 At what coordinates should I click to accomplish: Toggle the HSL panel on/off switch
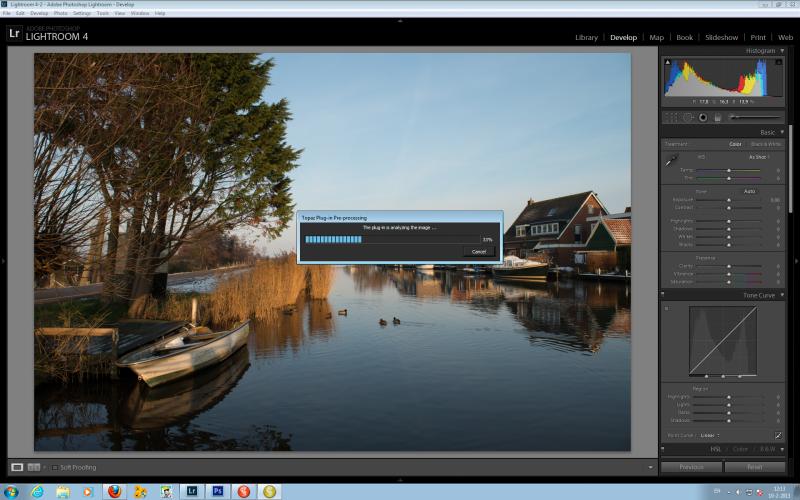(663, 449)
